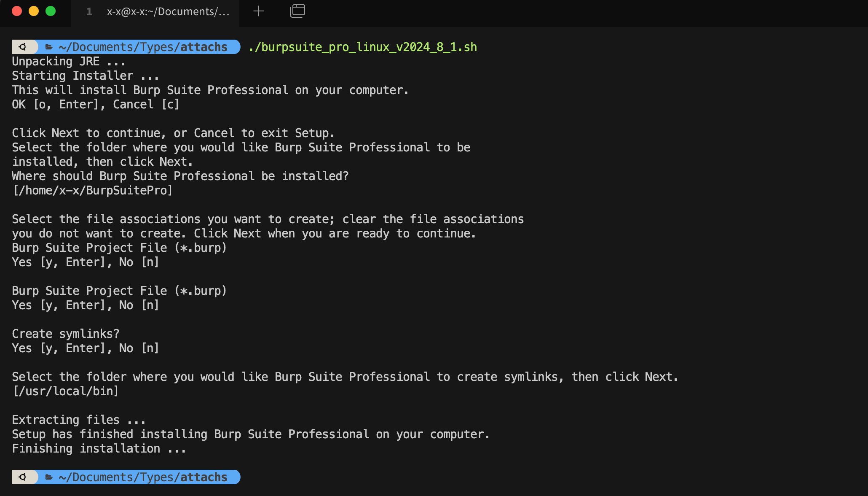Click 'Select the folder where... create symlinks' line

345,377
